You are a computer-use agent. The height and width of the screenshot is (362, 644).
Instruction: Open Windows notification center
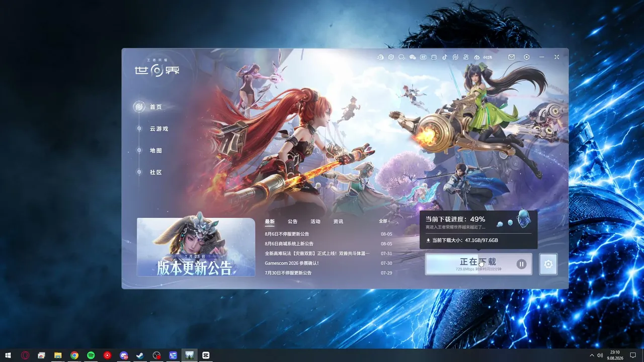point(633,355)
